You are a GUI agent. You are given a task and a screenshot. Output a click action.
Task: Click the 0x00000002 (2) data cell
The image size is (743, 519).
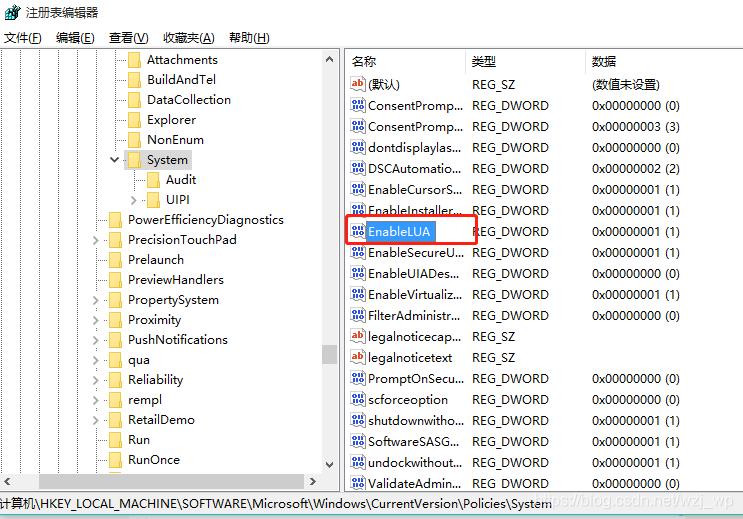[635, 168]
